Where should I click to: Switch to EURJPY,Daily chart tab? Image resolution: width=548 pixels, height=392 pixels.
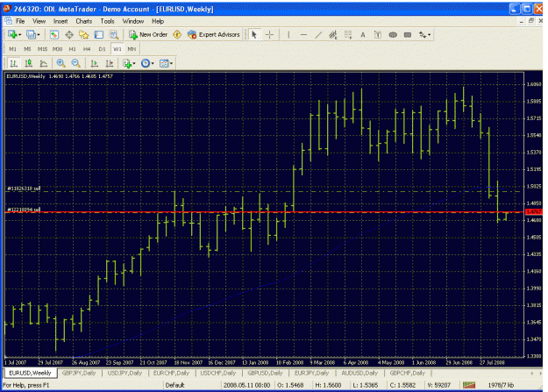click(311, 373)
